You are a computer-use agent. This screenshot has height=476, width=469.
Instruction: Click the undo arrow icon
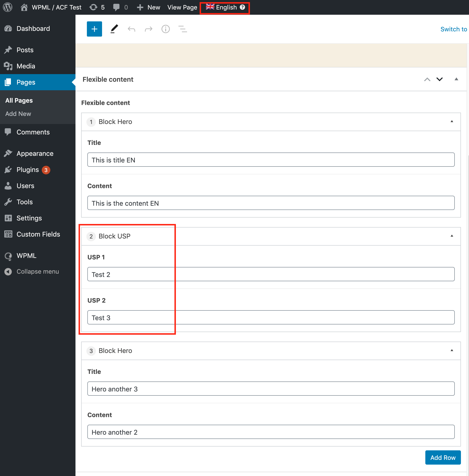click(131, 29)
